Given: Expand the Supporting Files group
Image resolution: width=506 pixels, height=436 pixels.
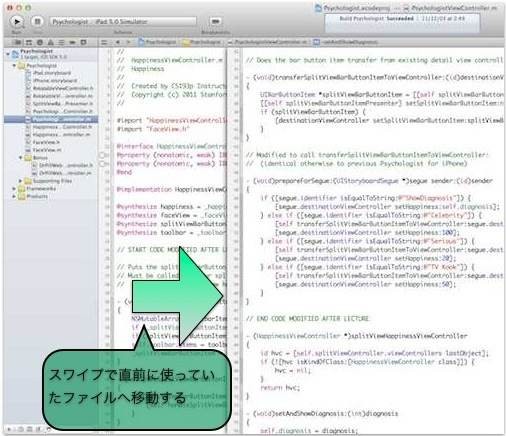Looking at the screenshot, I should coord(21,181).
